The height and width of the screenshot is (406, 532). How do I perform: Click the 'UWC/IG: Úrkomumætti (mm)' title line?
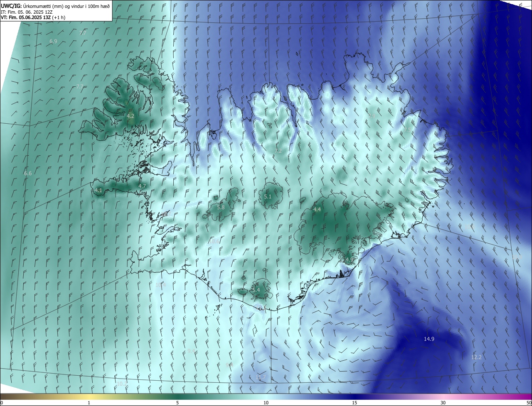click(56, 6)
